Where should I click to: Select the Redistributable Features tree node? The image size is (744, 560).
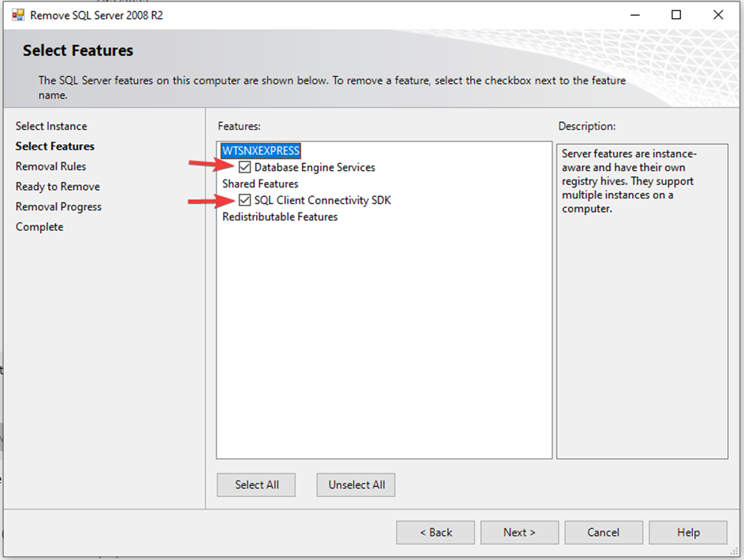pyautogui.click(x=280, y=217)
